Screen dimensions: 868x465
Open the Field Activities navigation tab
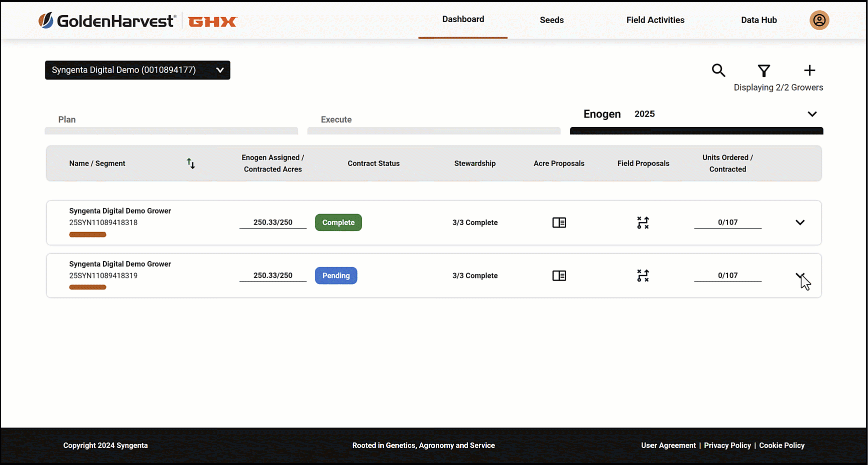coord(655,20)
